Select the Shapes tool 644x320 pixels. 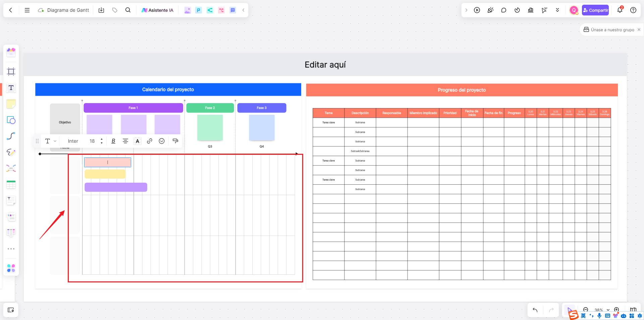(11, 120)
